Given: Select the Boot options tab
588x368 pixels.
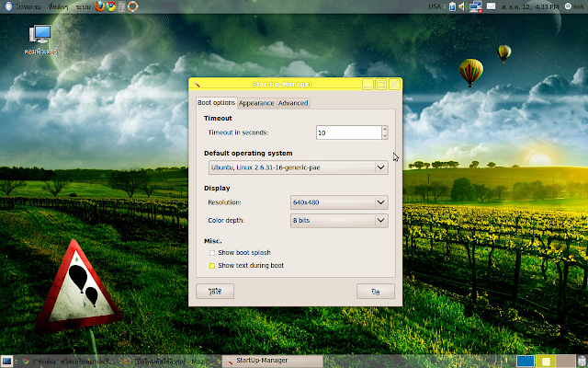Looking at the screenshot, I should tap(217, 102).
